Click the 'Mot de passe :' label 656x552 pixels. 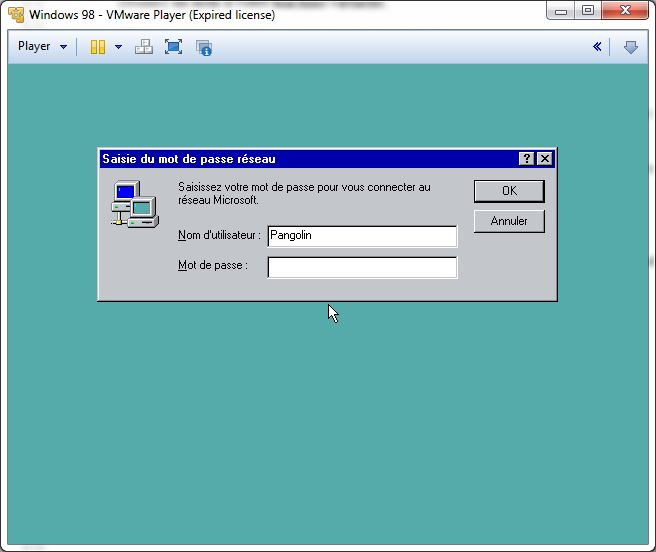click(x=213, y=265)
